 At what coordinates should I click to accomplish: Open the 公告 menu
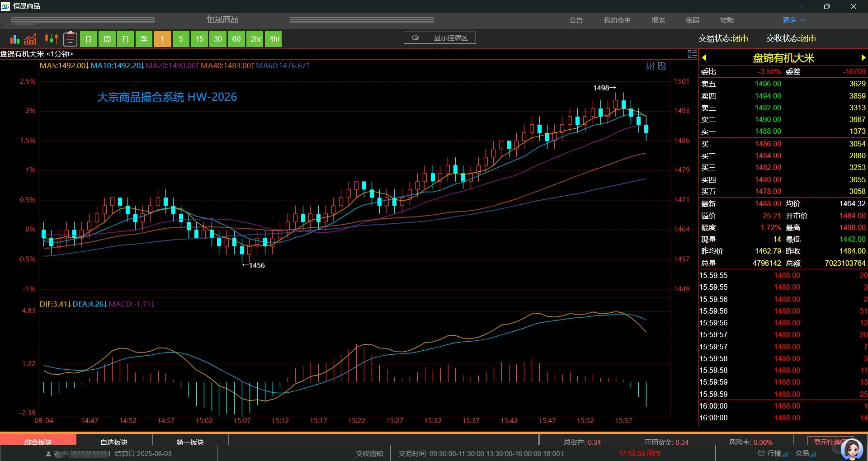pos(576,20)
